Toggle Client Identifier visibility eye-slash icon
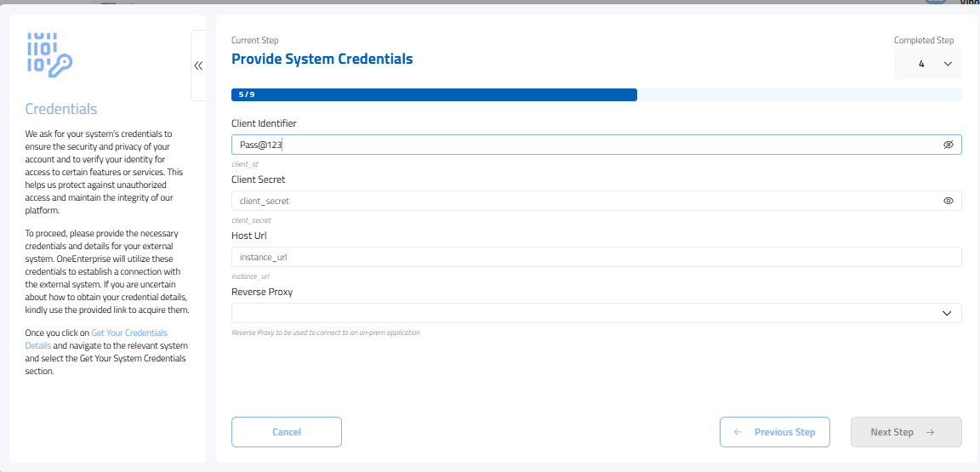Viewport: 980px width, 472px height. pos(948,145)
